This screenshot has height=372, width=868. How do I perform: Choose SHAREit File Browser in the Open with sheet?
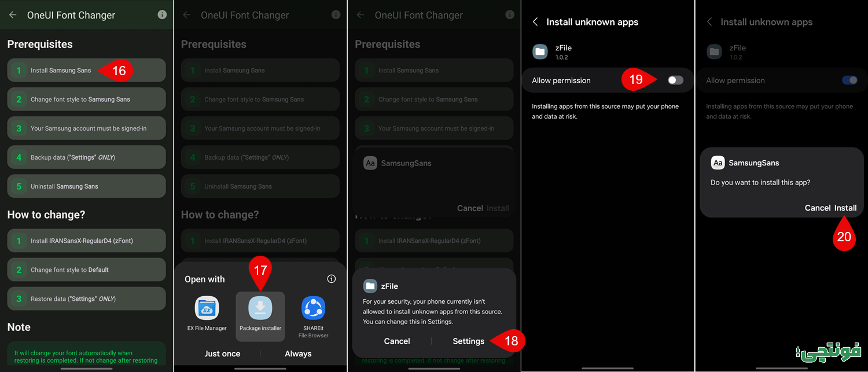(x=314, y=317)
